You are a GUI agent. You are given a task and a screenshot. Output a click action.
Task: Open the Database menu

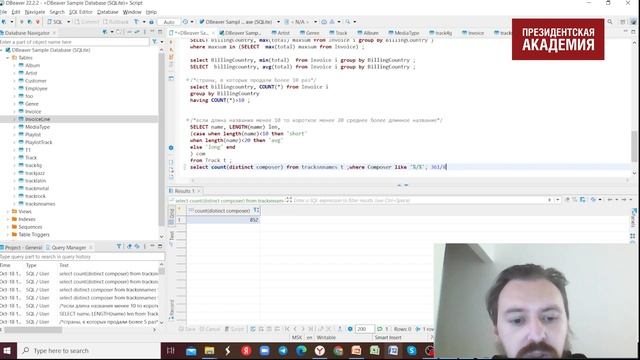coord(107,12)
